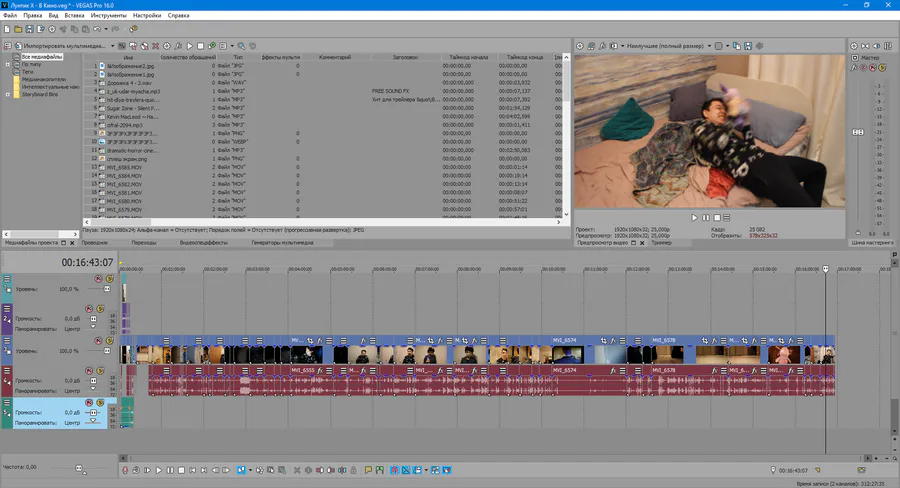Pause the video preview window
Viewport: 900px width, 488px height.
click(x=706, y=218)
